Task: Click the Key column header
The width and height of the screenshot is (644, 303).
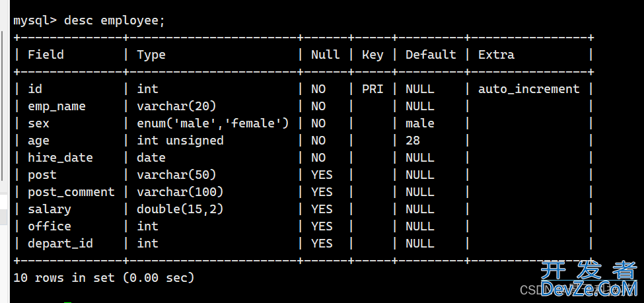Action: click(x=373, y=55)
